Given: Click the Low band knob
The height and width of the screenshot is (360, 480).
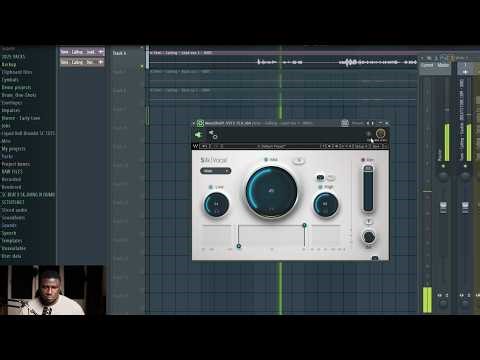Looking at the screenshot, I should click(x=216, y=204).
